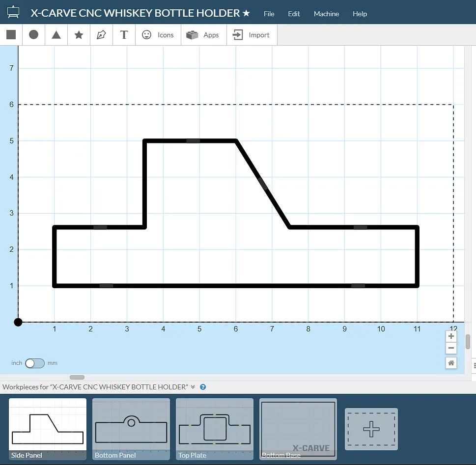476x465 pixels.
Task: Open the Icons library
Action: [x=158, y=35]
